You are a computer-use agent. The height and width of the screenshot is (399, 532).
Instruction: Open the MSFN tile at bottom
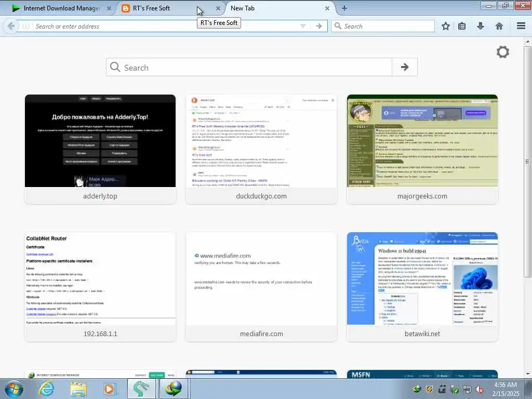pos(422,374)
